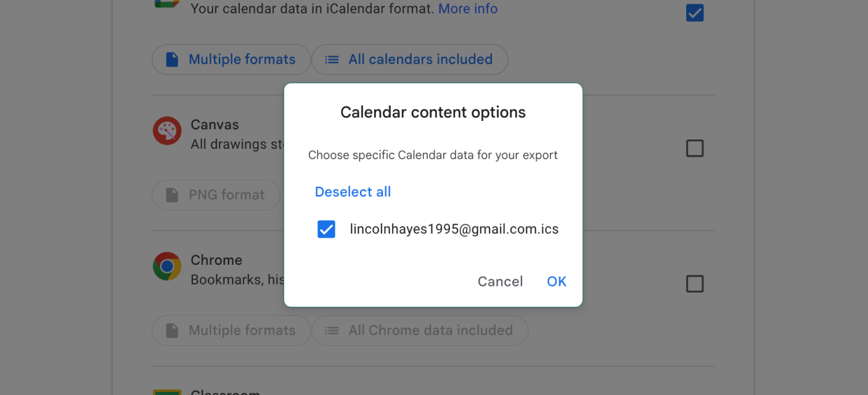Uncheck lincolnhayes1995@gmail.com.ics checkbox
The width and height of the screenshot is (868, 395).
[x=326, y=230]
